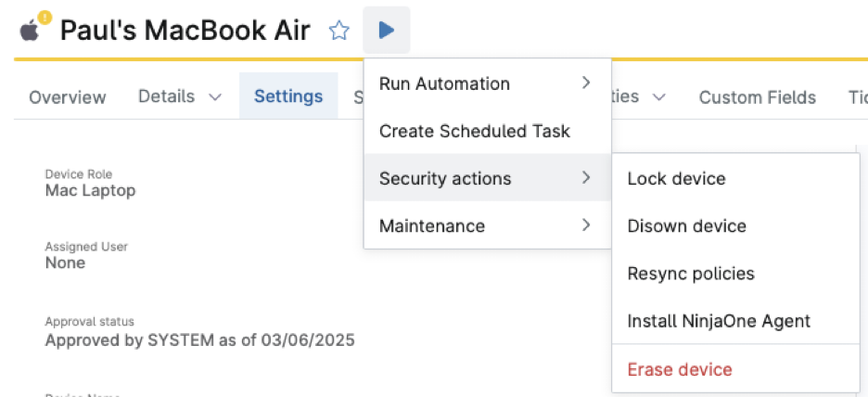Choose Create Scheduled Task from the menu
This screenshot has height=397, width=868.
[x=474, y=131]
